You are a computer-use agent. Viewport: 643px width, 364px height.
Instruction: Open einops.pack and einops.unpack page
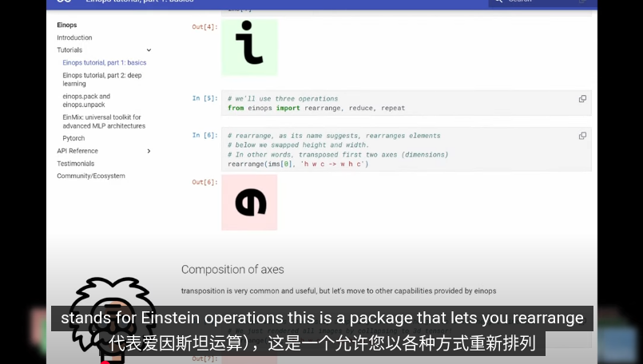click(86, 101)
